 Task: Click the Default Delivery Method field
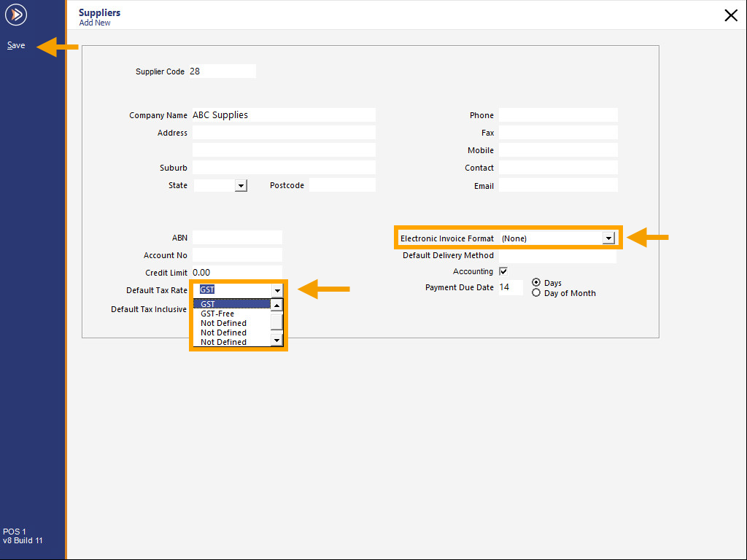pyautogui.click(x=557, y=255)
